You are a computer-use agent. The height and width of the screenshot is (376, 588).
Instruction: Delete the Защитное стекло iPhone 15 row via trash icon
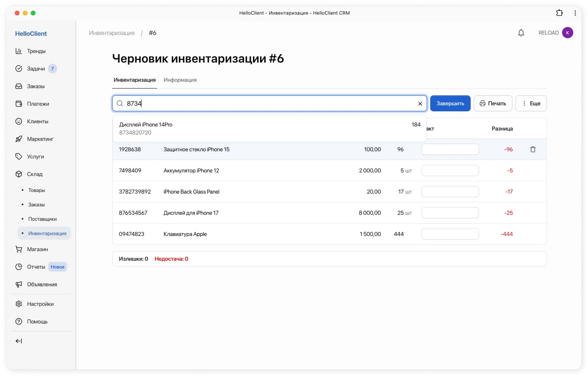tap(533, 149)
